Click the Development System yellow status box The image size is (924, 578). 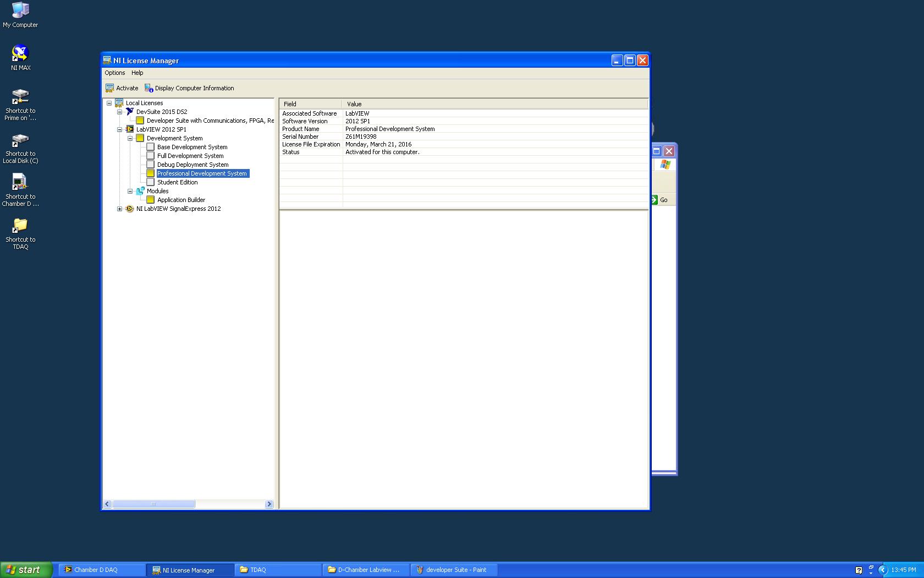click(140, 138)
